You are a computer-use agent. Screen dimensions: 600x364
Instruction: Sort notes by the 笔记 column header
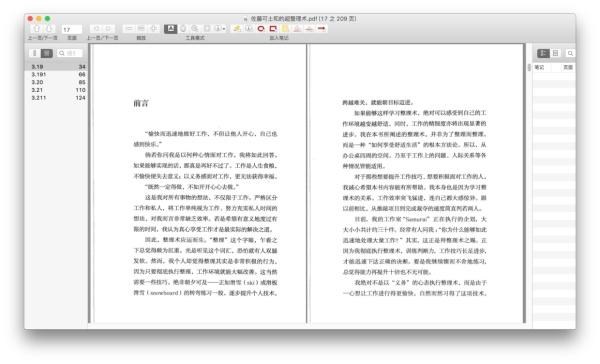539,67
